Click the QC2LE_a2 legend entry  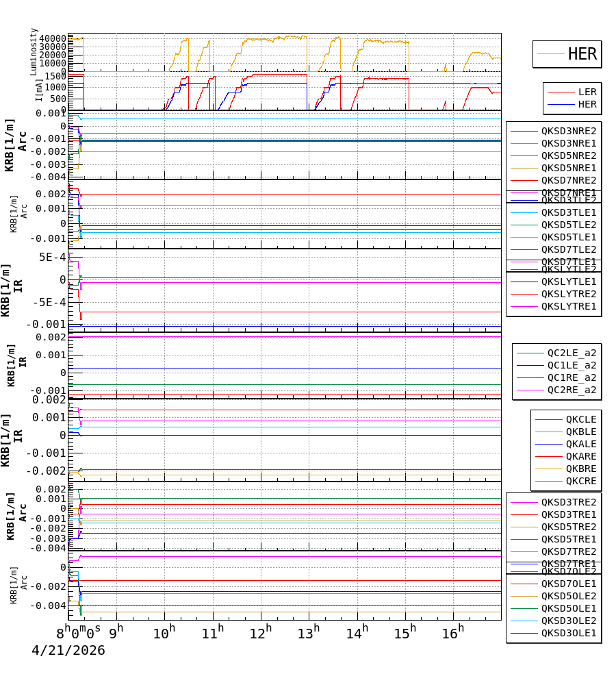572,353
